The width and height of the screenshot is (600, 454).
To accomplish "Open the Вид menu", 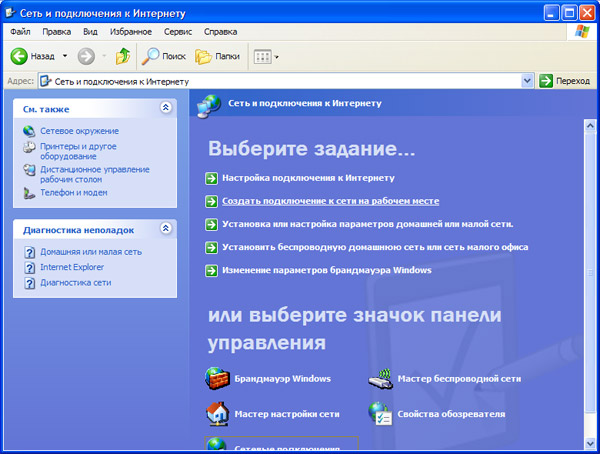I will click(x=90, y=32).
